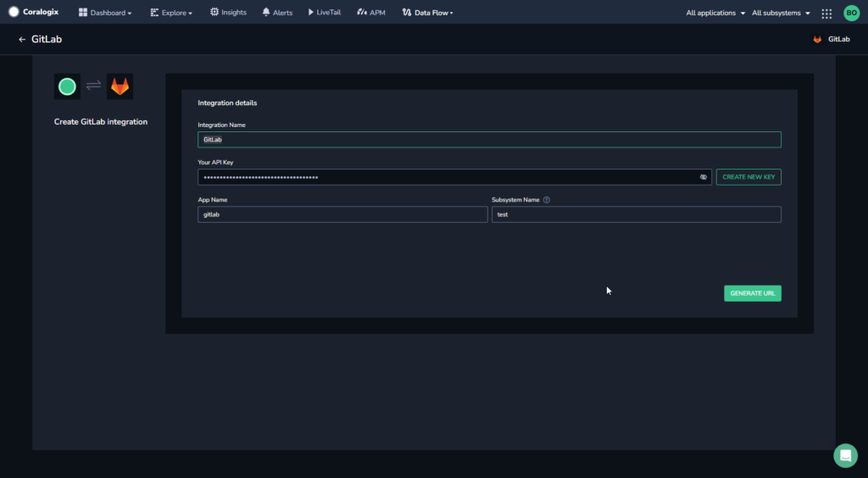Image resolution: width=868 pixels, height=478 pixels.
Task: Open the BO user avatar menu
Action: (851, 13)
